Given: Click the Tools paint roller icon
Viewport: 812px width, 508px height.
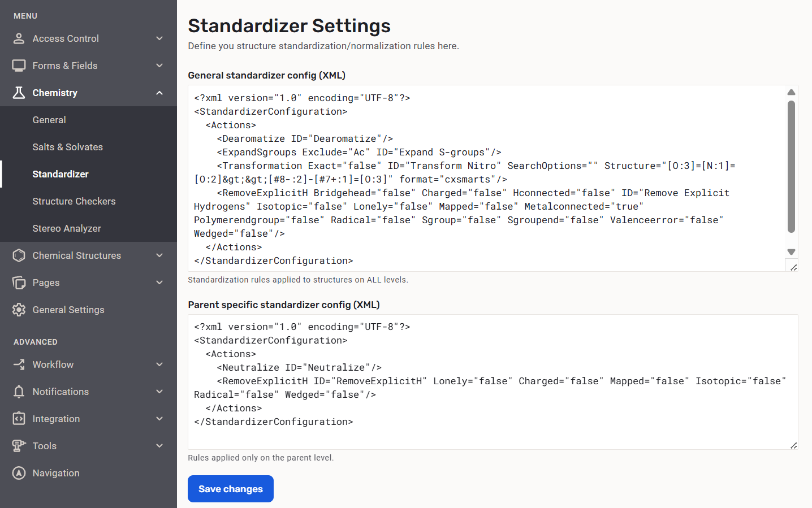Looking at the screenshot, I should click(19, 446).
